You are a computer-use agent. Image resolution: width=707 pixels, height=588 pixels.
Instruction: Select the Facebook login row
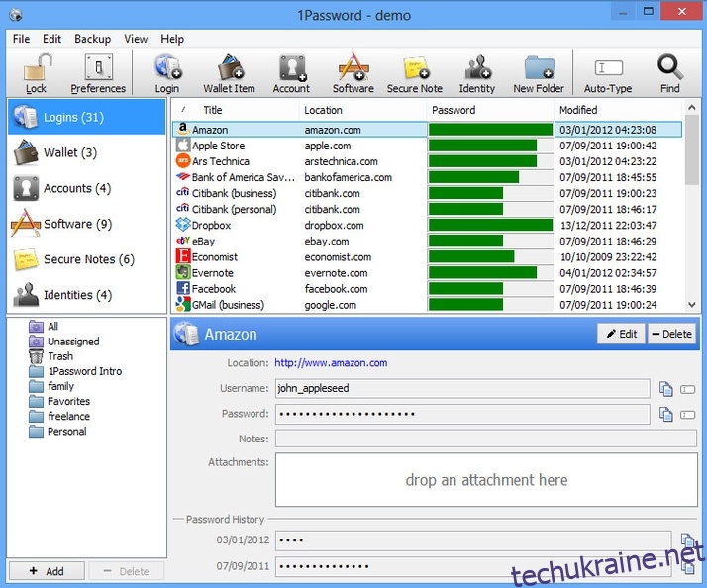[427, 289]
